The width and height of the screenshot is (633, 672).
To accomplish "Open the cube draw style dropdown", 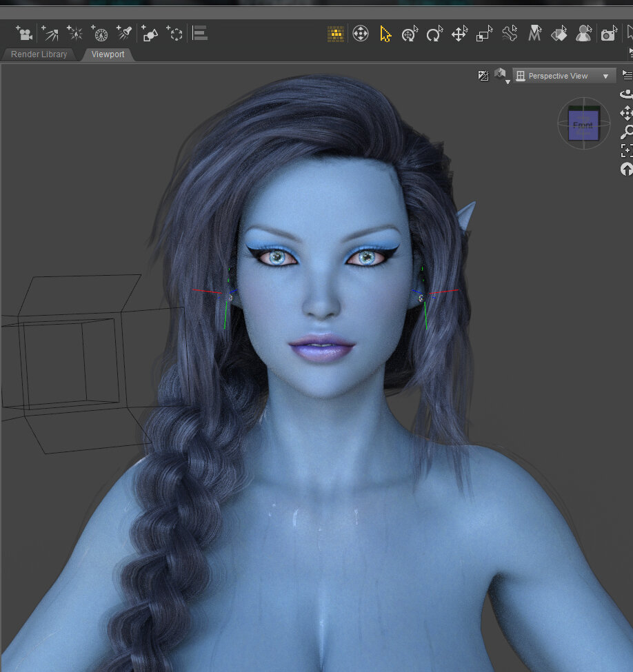I will 501,76.
